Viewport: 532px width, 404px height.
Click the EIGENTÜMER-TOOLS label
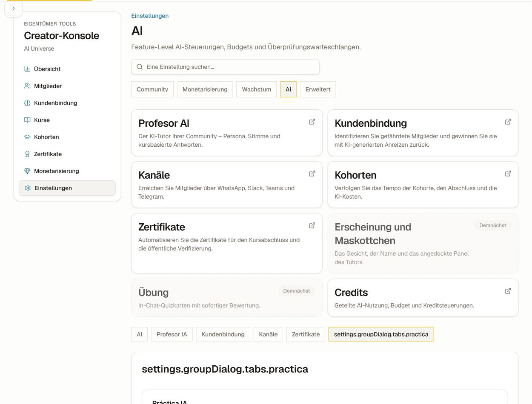coord(50,24)
